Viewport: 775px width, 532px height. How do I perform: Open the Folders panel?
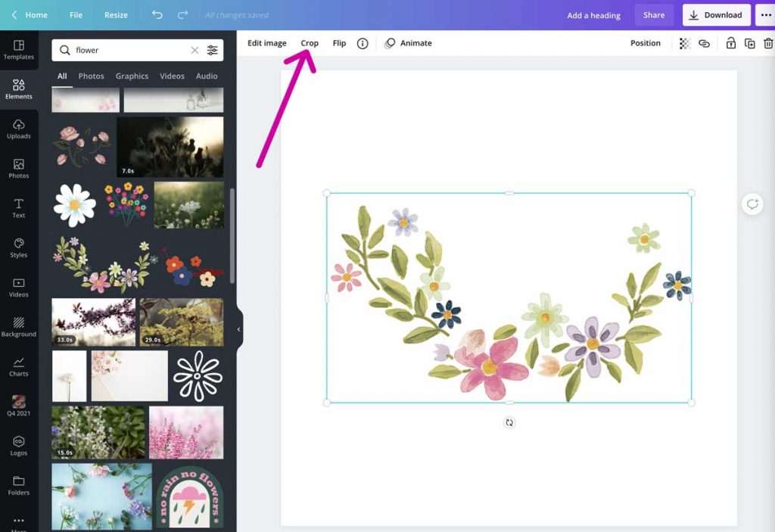click(x=19, y=485)
